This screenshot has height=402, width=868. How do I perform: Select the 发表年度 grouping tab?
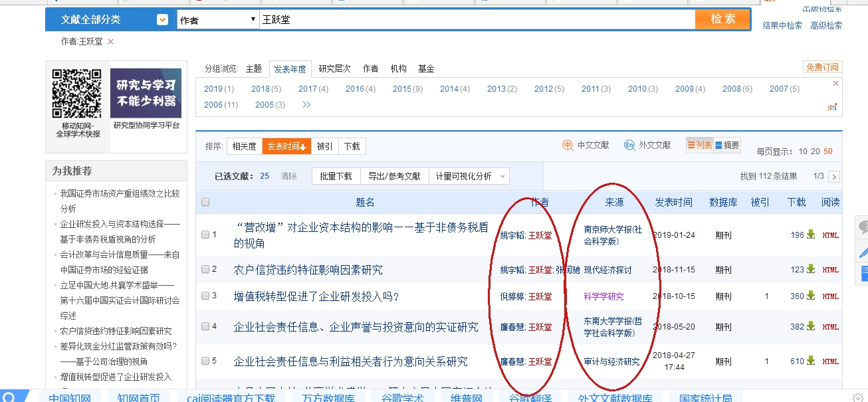(290, 68)
